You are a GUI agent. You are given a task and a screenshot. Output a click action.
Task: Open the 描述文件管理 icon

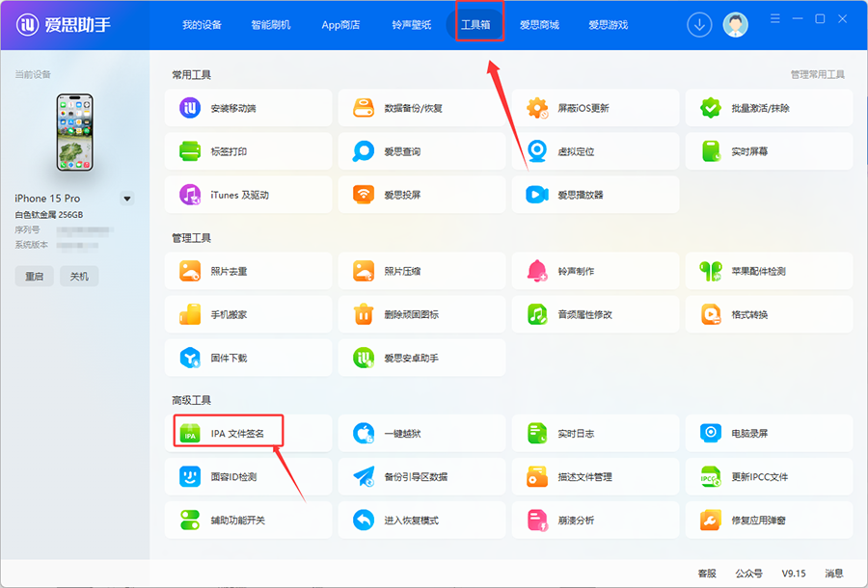537,476
